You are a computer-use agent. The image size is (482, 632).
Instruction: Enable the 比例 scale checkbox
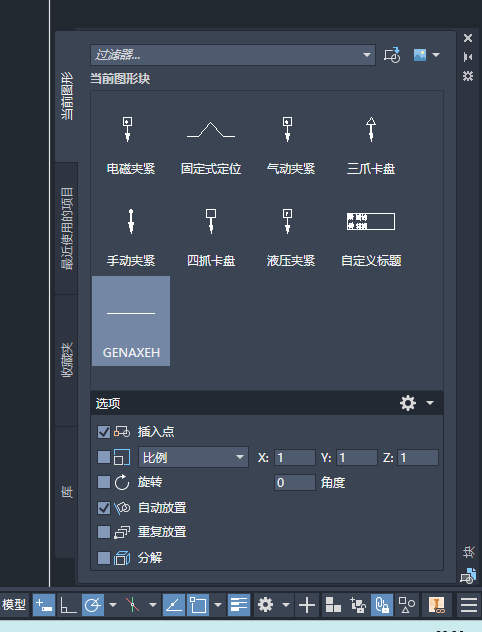tap(104, 457)
